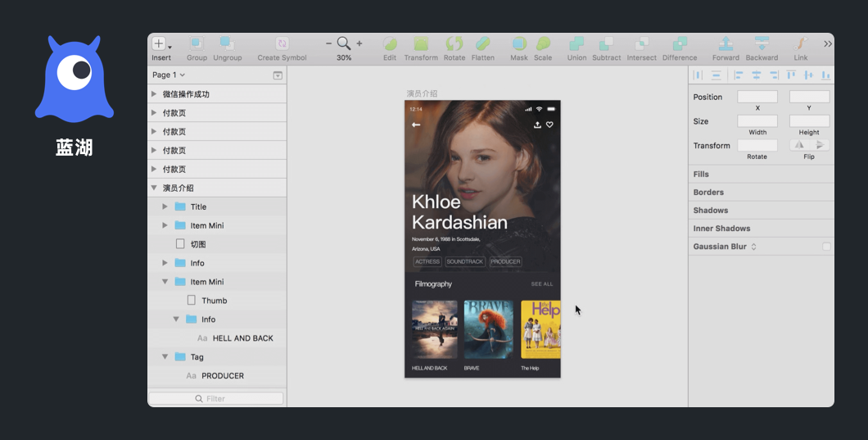Image resolution: width=868 pixels, height=440 pixels.
Task: Select the 微信操作成功 artboard row
Action: point(217,94)
